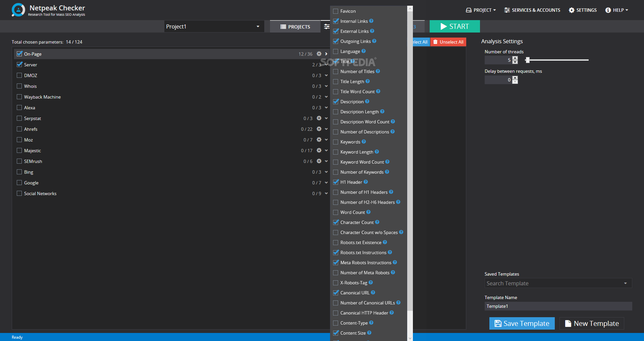This screenshot has width=644, height=341.
Task: Show help for Keywords parameter
Action: click(x=364, y=141)
